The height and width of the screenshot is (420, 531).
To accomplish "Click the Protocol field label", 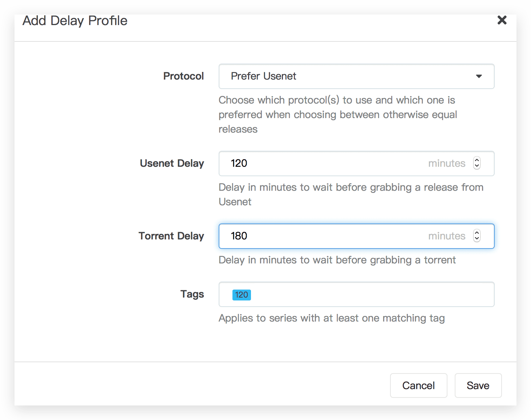I will [183, 76].
